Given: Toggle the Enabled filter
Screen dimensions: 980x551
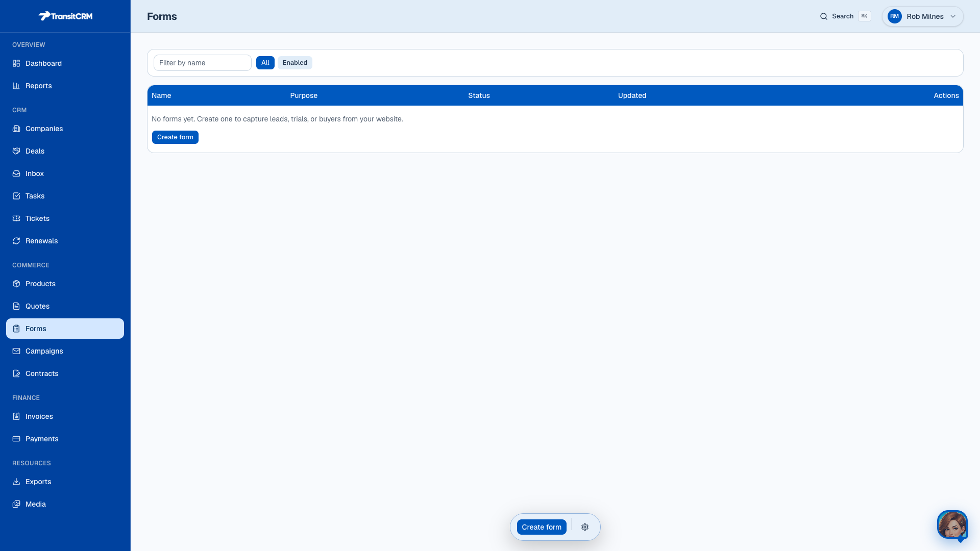Looking at the screenshot, I should click(295, 63).
